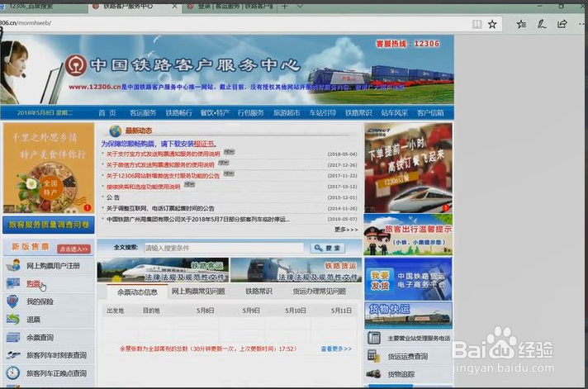The width and height of the screenshot is (588, 389).
Task: Click the 全国特产 food banner
Action: (x=49, y=168)
